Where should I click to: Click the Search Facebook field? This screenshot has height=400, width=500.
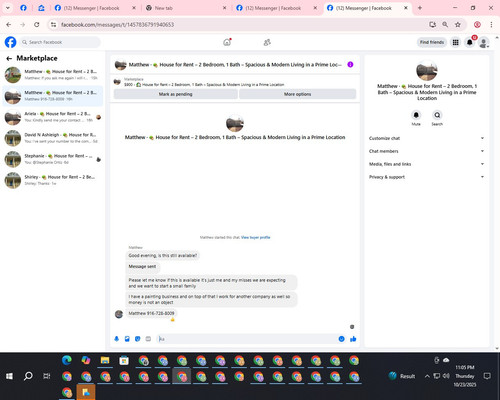point(60,42)
